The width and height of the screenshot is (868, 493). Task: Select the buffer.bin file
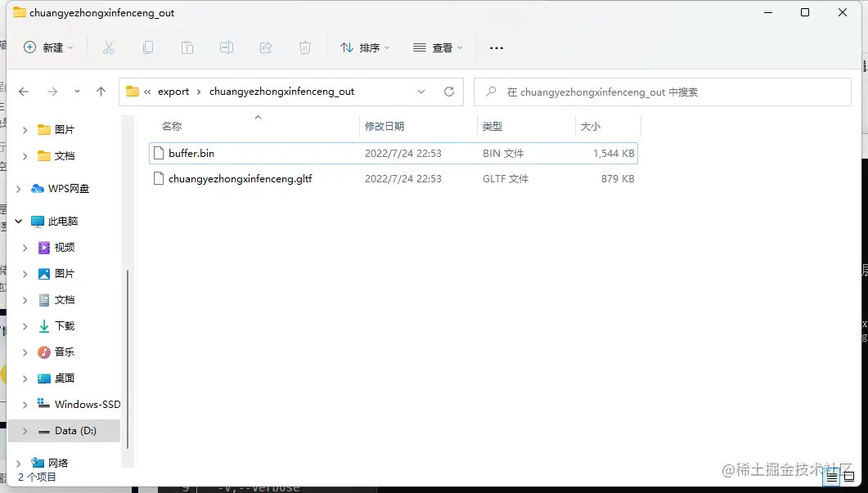click(x=393, y=153)
